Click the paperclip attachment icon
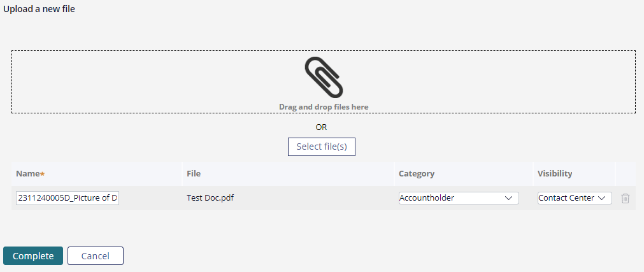 [x=324, y=77]
